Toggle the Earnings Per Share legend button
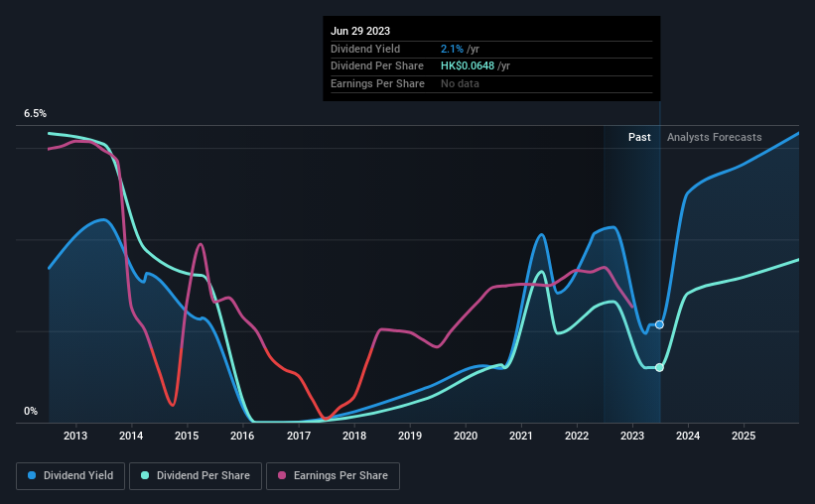Screen dimensions: 815x504 tap(333, 476)
